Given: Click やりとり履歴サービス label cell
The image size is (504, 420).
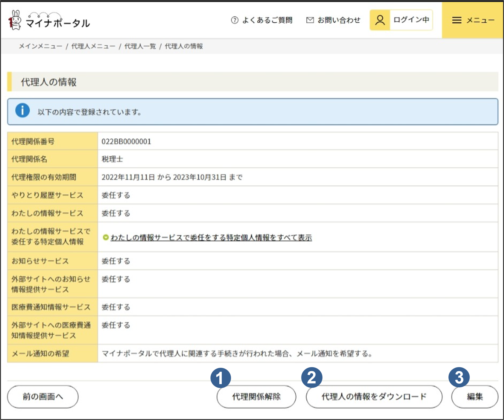Looking at the screenshot, I should (52, 195).
